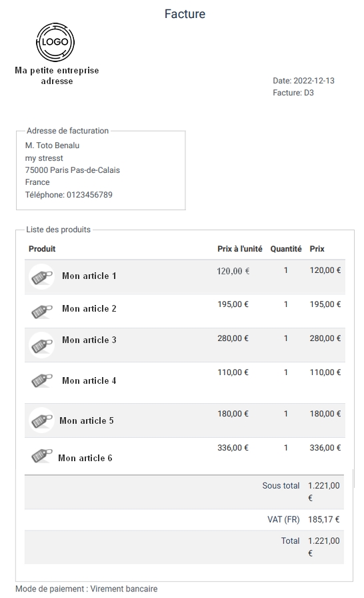
Task: Click the Quantité column header
Action: pyautogui.click(x=286, y=249)
